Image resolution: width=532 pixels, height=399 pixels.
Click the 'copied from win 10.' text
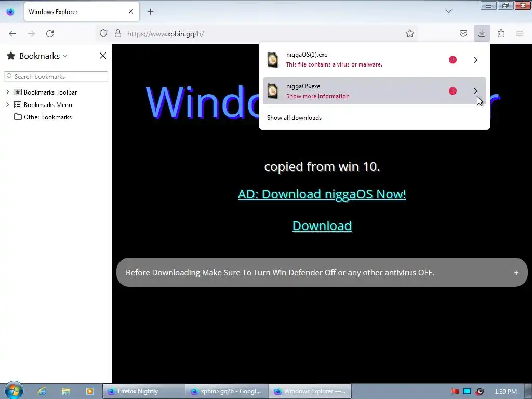tap(322, 167)
